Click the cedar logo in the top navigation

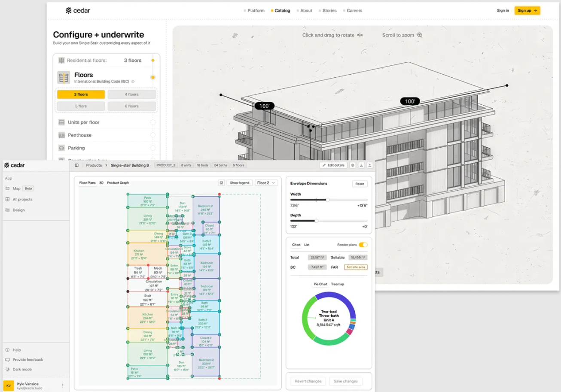[78, 11]
